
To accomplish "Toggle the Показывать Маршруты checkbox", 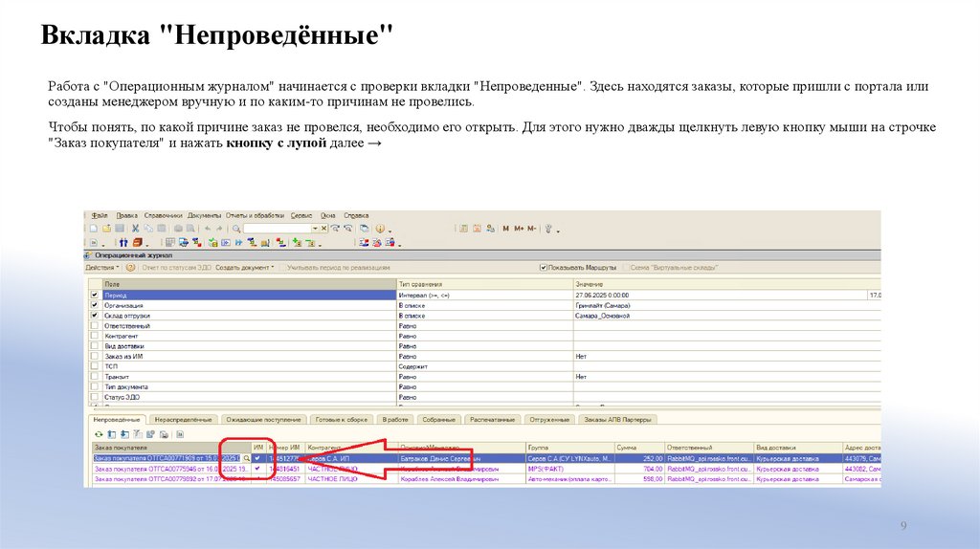I will (x=544, y=267).
